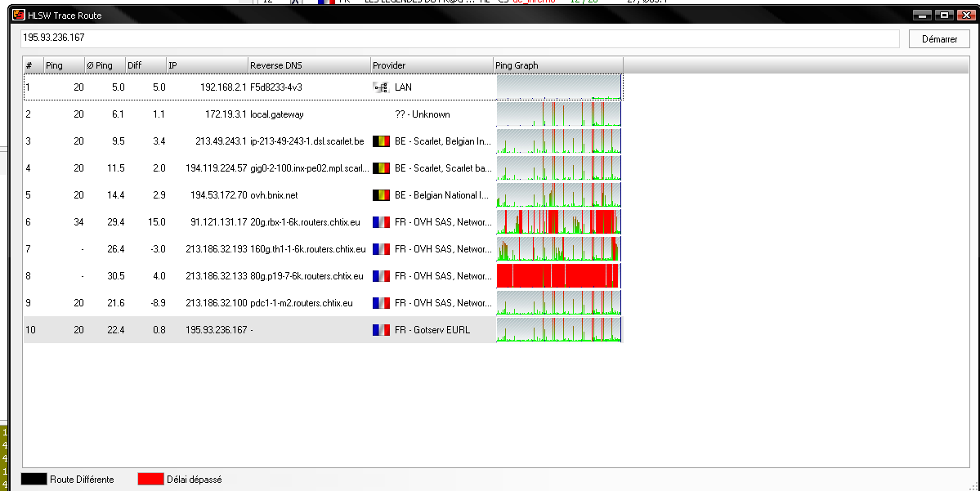This screenshot has height=491, width=980.
Task: Click the black Route Différente legend swatch
Action: tap(34, 480)
